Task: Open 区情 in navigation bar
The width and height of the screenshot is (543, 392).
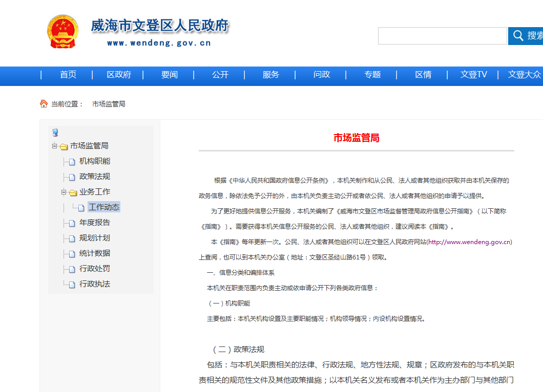Action: 423,75
